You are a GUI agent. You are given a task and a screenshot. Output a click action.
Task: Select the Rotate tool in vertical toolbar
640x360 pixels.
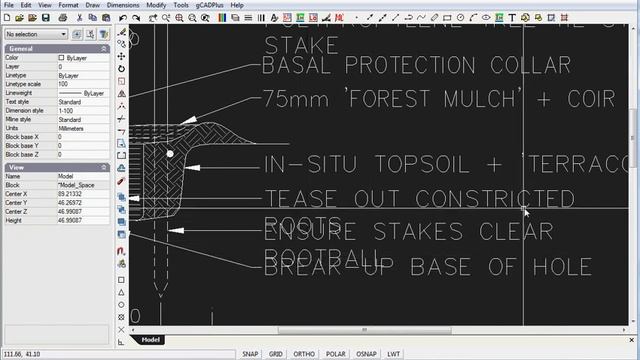coord(121,69)
